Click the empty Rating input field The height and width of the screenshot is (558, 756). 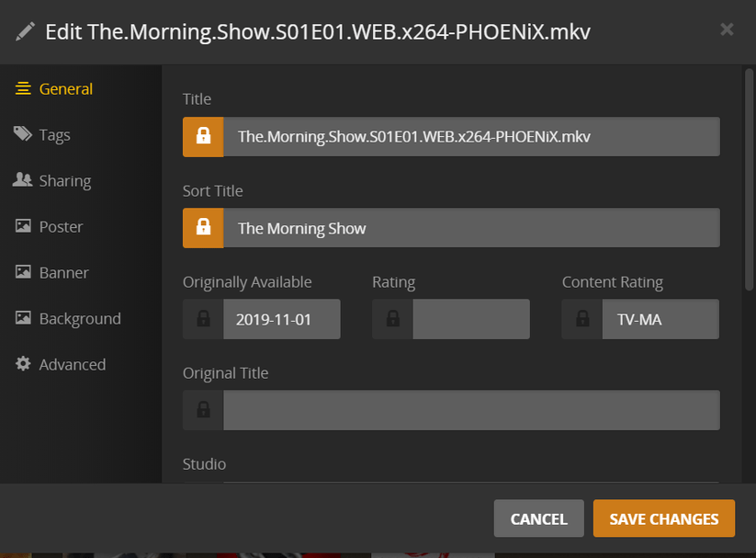click(471, 319)
